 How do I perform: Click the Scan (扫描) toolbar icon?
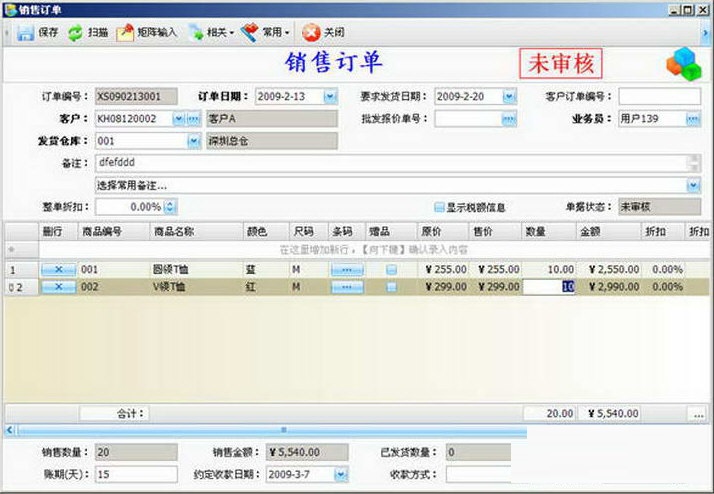coord(75,33)
